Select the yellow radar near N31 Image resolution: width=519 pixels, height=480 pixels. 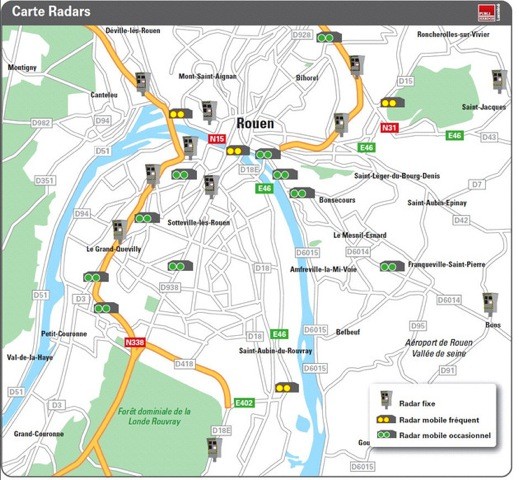tap(393, 103)
